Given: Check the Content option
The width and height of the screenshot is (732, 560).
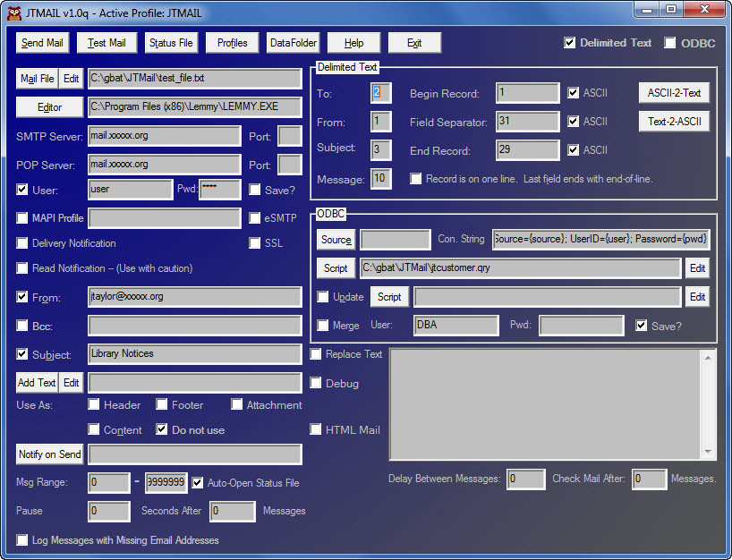Looking at the screenshot, I should [93, 429].
